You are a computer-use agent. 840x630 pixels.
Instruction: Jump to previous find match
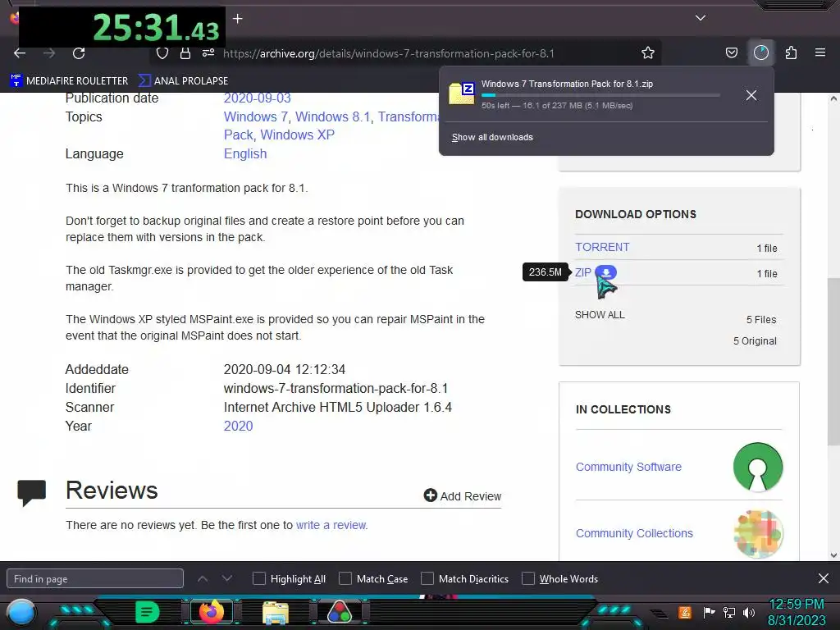[203, 578]
